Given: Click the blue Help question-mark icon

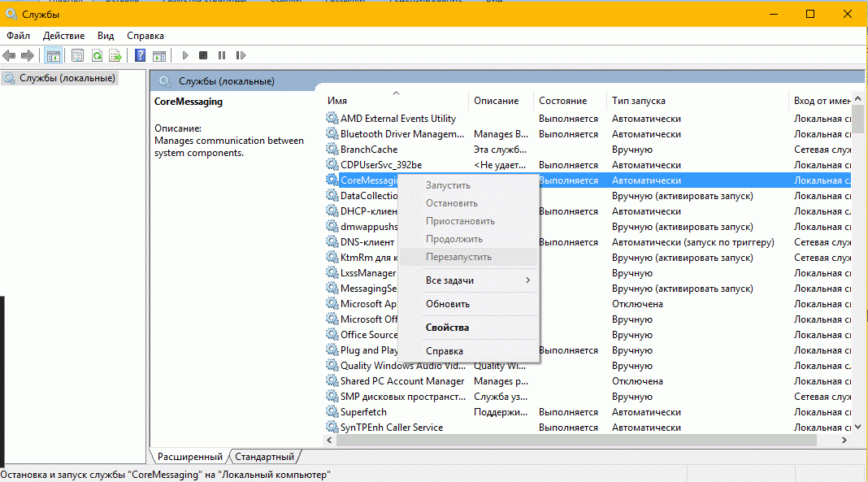Looking at the screenshot, I should pos(140,55).
